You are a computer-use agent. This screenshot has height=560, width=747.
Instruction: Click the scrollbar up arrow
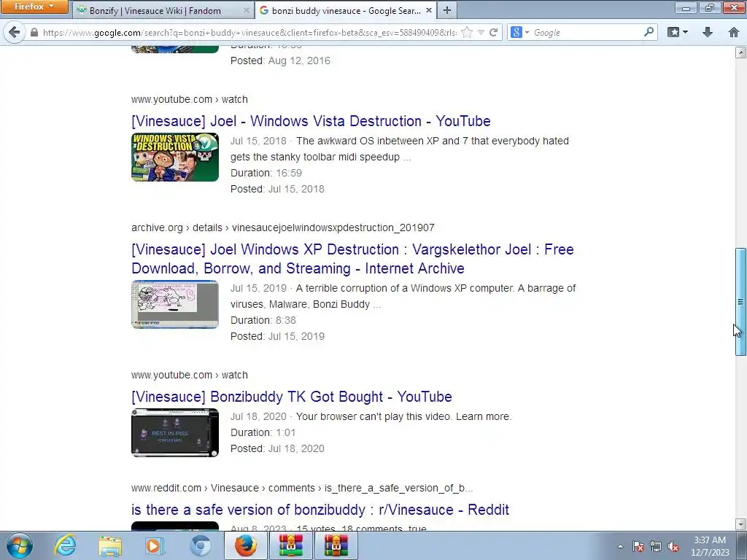[x=740, y=52]
